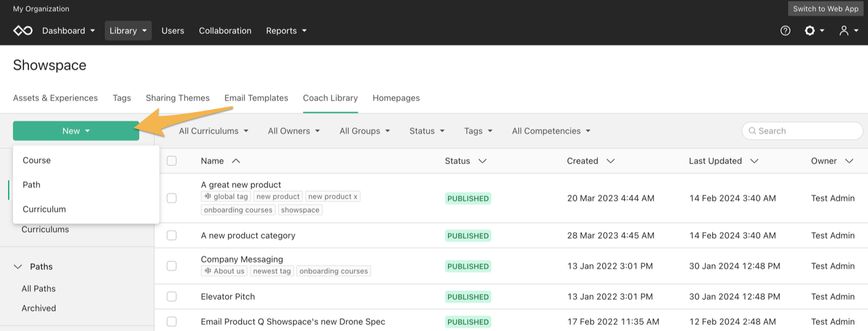Click the Search input field
868x331 pixels.
[x=803, y=131]
